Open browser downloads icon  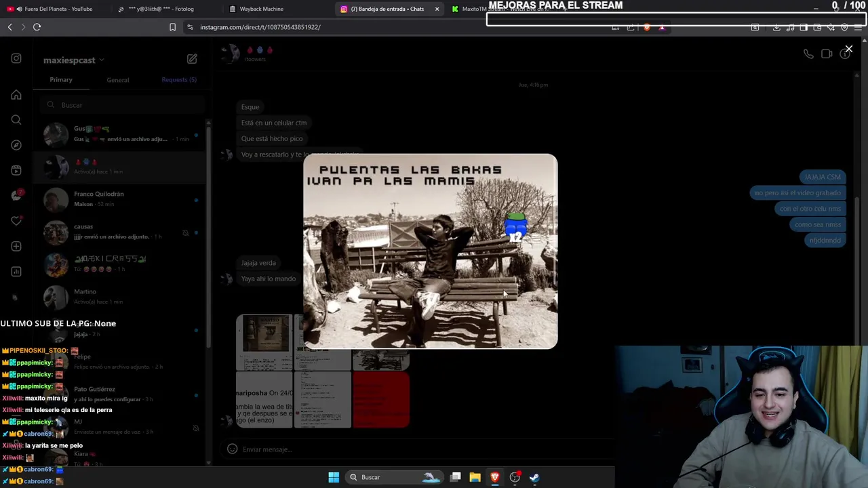(776, 27)
